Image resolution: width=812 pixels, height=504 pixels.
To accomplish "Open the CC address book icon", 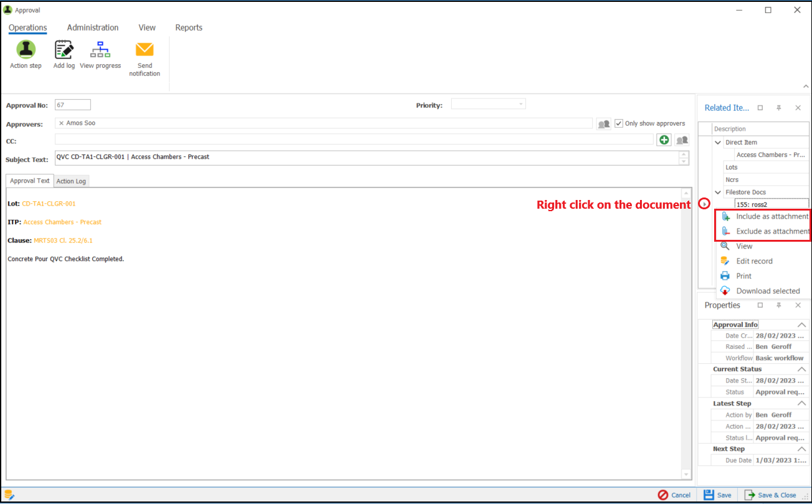I will [x=682, y=140].
